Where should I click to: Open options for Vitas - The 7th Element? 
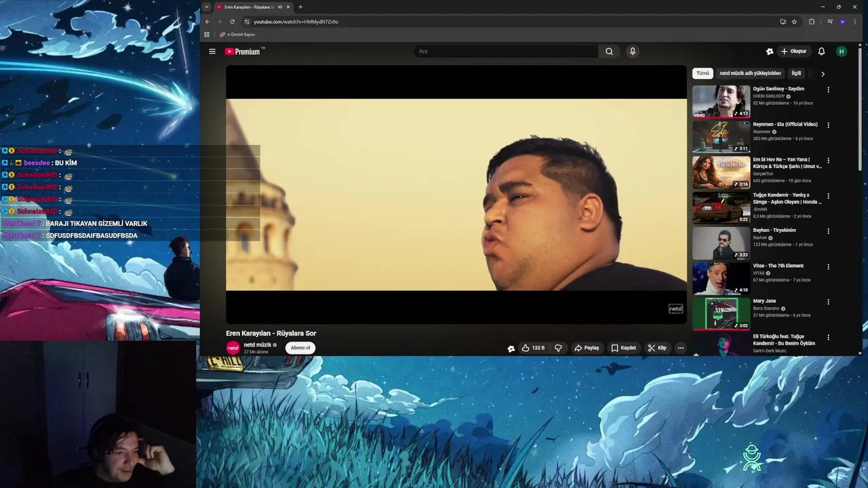pos(828,266)
